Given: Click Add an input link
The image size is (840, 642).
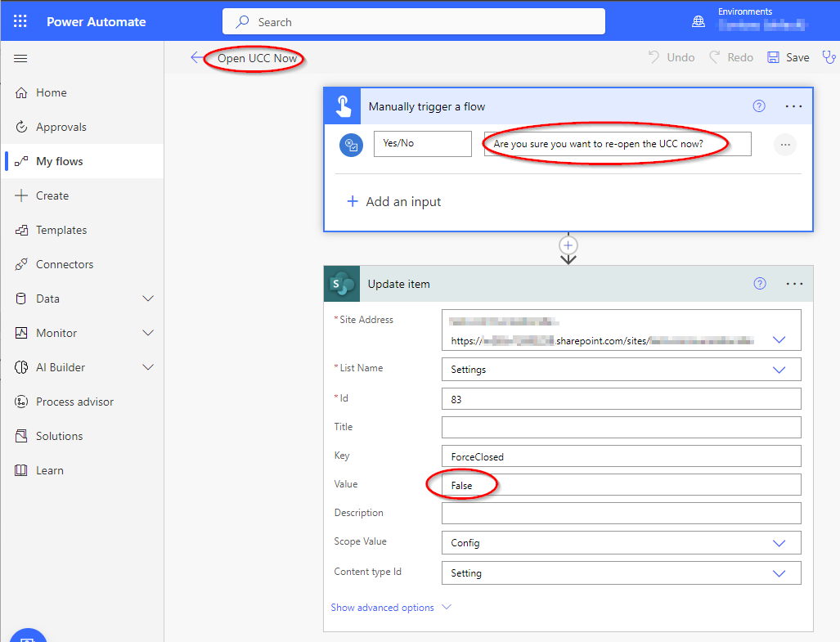Looking at the screenshot, I should coord(403,201).
